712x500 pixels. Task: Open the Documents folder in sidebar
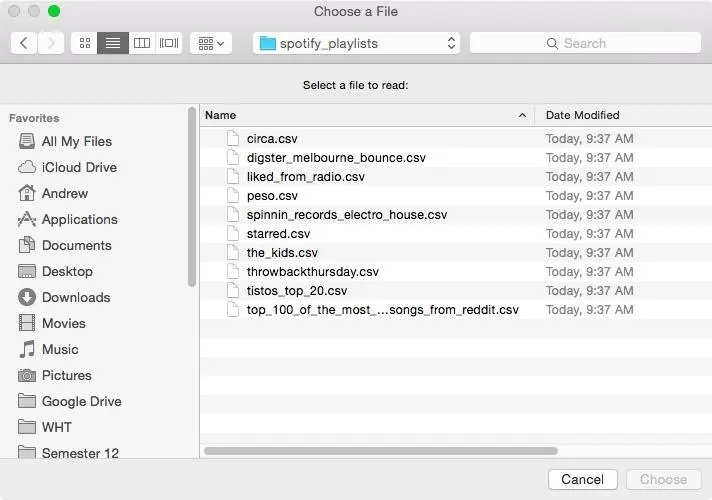tap(76, 245)
